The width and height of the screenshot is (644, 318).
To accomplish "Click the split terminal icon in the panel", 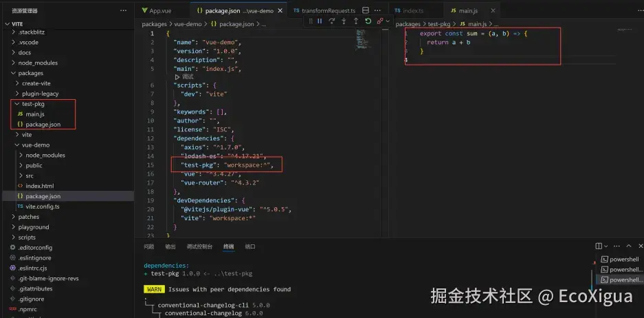I will click(x=599, y=246).
